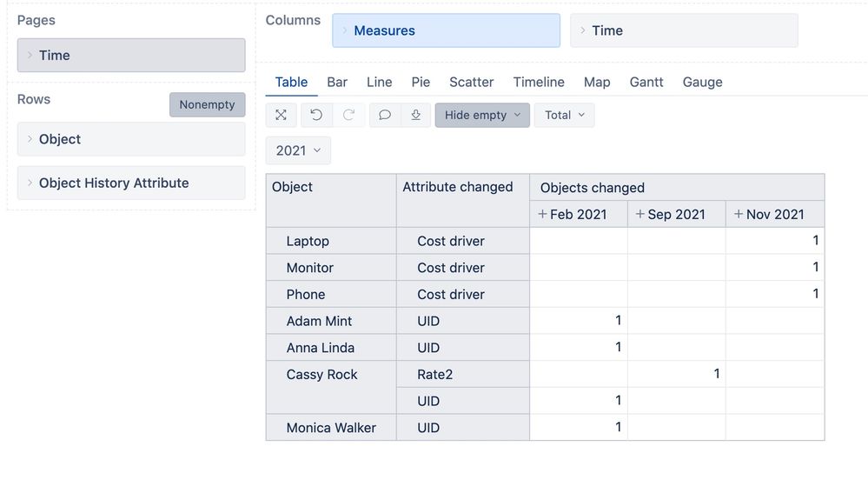
Task: Open the comment bubble icon
Action: [385, 115]
